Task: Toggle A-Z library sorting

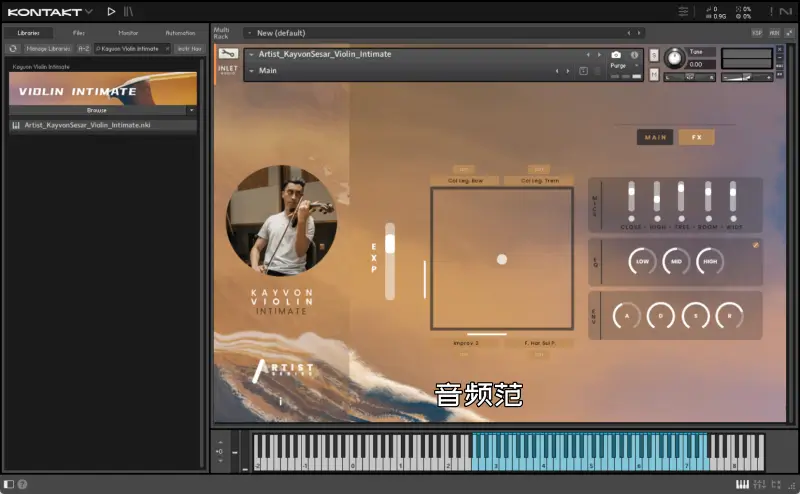Action: point(84,48)
